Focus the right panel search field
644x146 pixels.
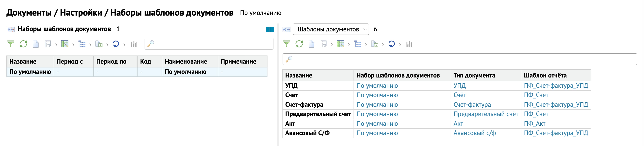[460, 59]
